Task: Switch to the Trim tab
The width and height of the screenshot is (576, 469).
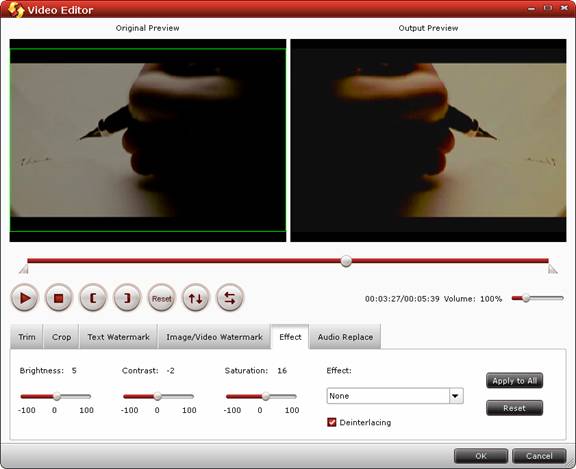Action: (27, 337)
